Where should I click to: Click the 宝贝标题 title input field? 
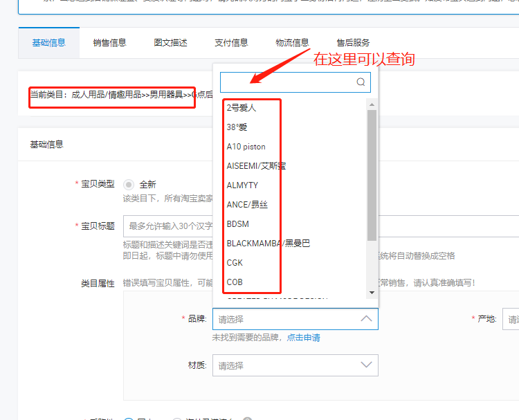pyautogui.click(x=321, y=226)
